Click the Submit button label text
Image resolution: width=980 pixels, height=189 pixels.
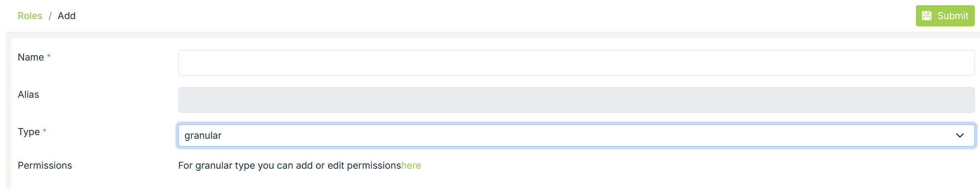[952, 16]
